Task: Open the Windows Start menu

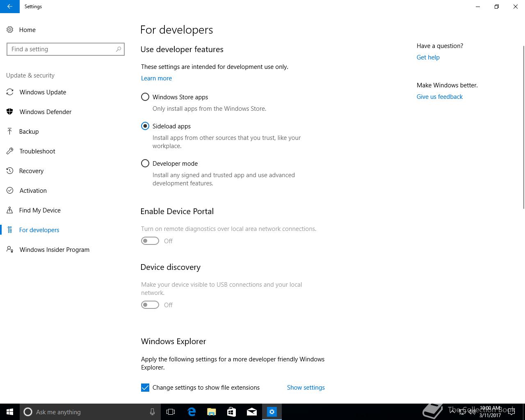Action: pos(10,412)
